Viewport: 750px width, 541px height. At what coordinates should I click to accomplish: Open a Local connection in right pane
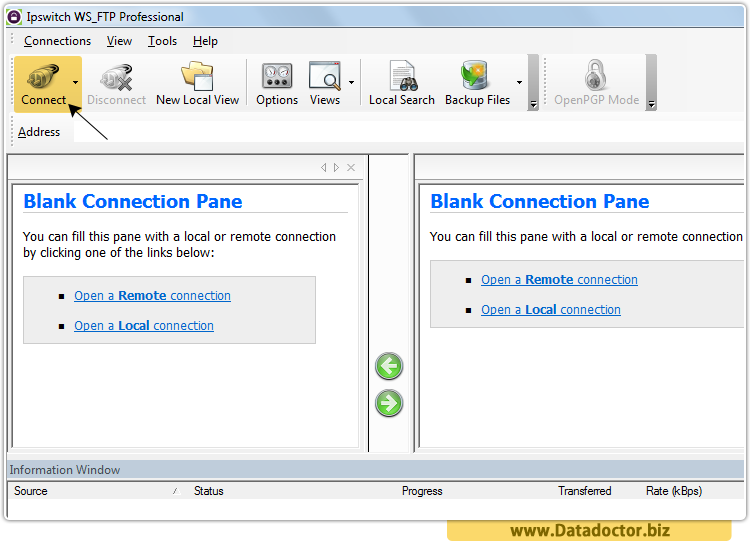[551, 309]
